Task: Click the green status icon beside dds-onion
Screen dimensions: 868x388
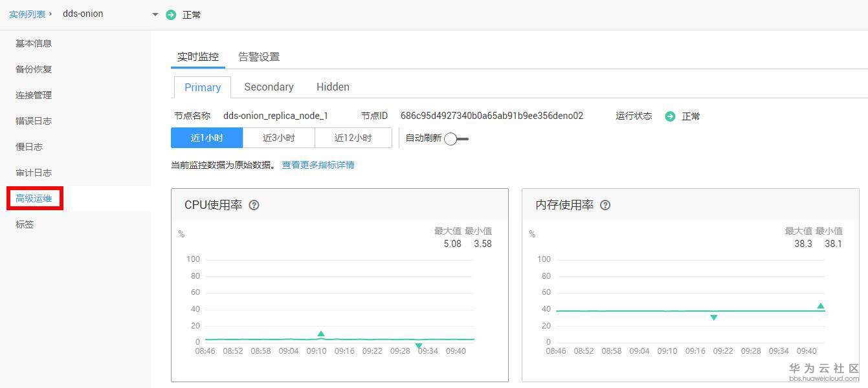Action: pyautogui.click(x=171, y=14)
